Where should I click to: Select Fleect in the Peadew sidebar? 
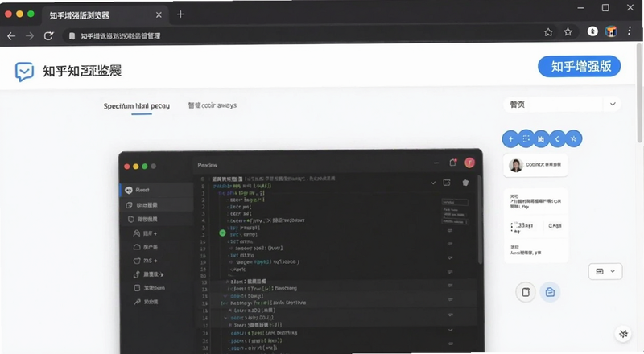(156, 190)
